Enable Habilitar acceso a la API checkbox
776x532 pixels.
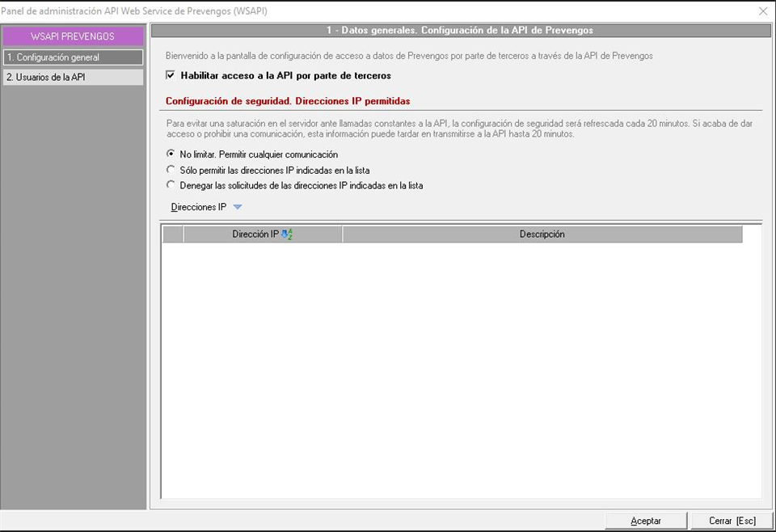[x=171, y=75]
